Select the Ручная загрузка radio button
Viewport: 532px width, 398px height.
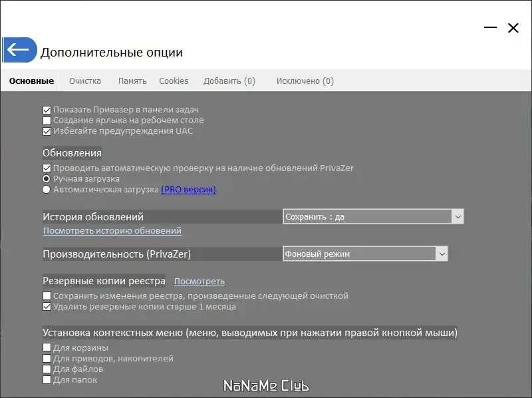point(47,178)
